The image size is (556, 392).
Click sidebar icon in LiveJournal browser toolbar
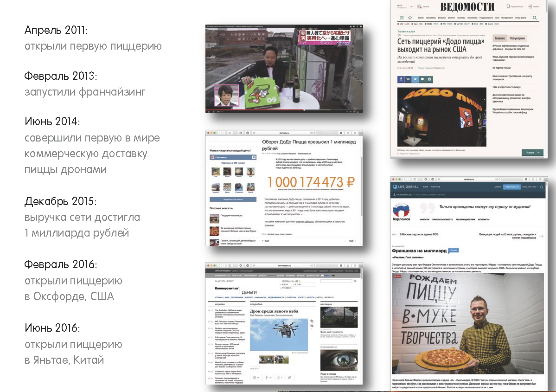415,179
